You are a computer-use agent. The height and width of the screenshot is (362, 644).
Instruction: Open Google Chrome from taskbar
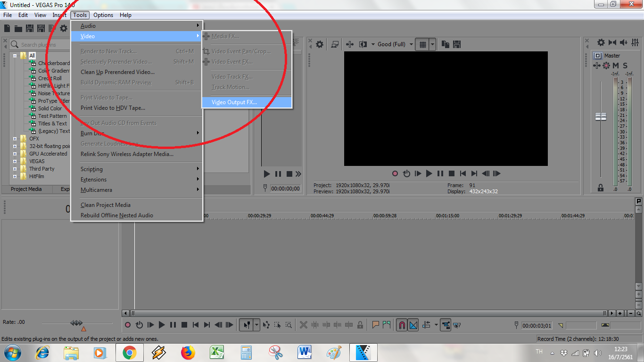[129, 353]
